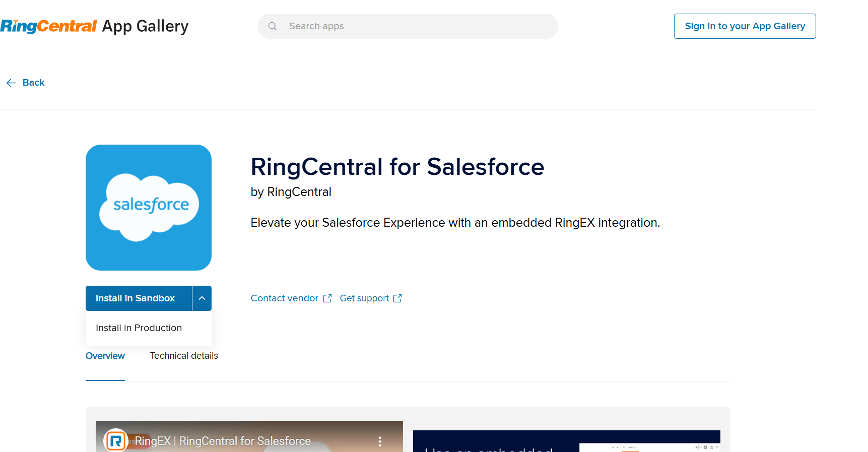The width and height of the screenshot is (868, 452).
Task: Open the Get support link
Action: [x=364, y=298]
